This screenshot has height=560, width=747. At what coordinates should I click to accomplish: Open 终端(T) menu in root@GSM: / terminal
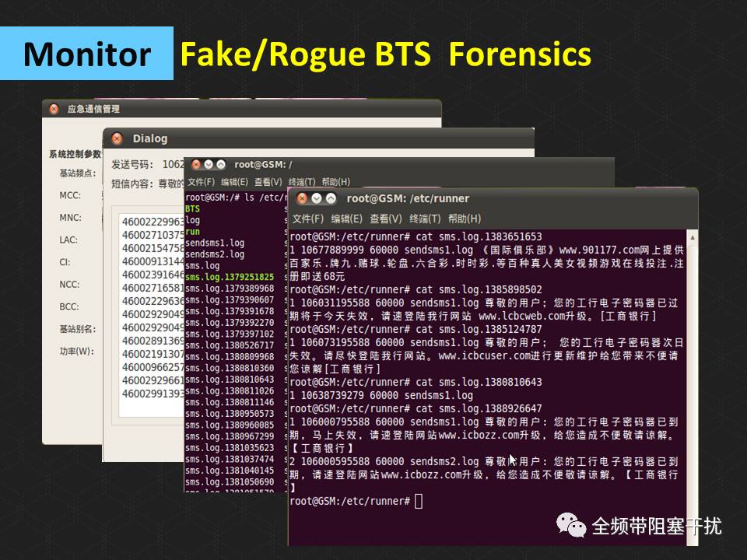[302, 182]
